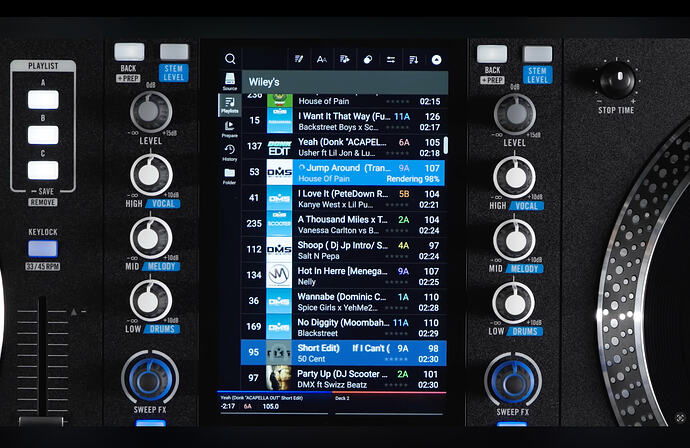
Task: Select track I Want It That Way
Action: (344, 121)
